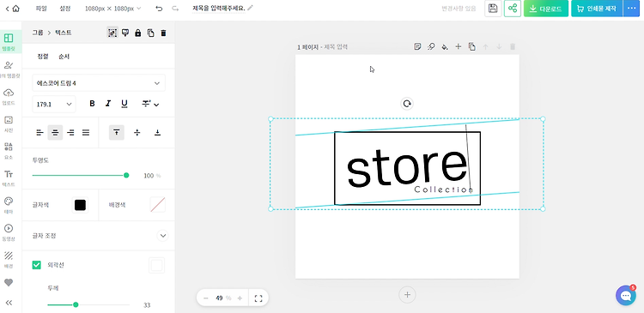The height and width of the screenshot is (313, 644).
Task: Set vertical alignment to bottom
Action: [x=157, y=133]
